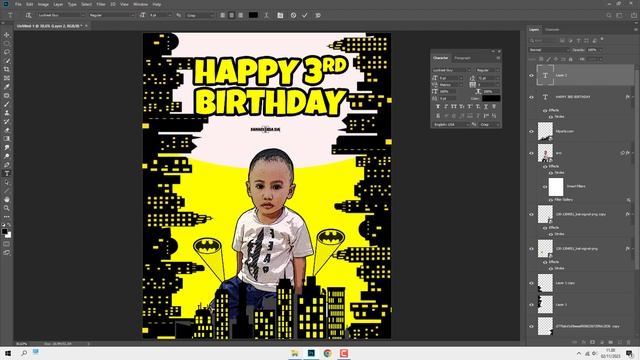Cancel current text edits
The image size is (640, 360).
coord(293,15)
